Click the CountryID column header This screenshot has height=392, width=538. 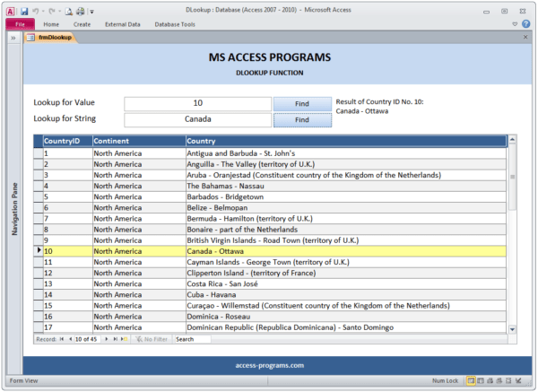coord(68,141)
